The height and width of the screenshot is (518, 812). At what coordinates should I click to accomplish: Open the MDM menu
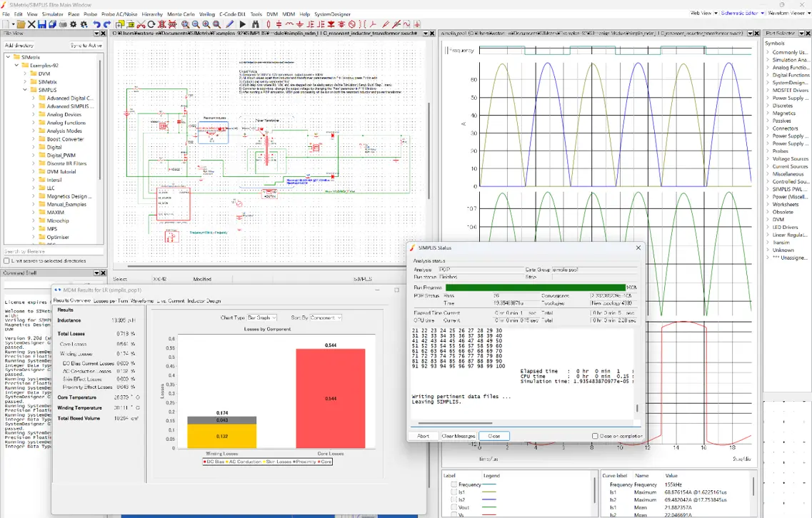(x=289, y=14)
